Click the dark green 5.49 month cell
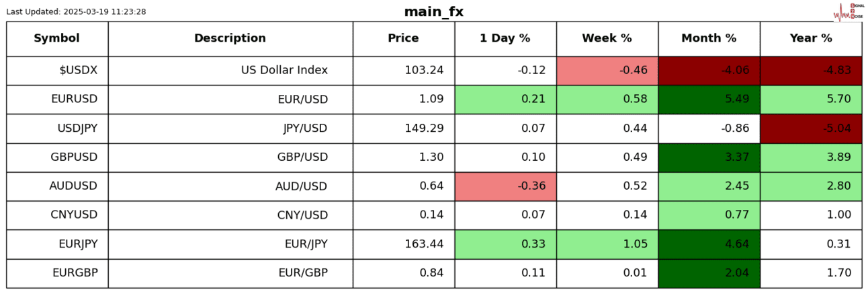868x294 pixels. click(709, 100)
